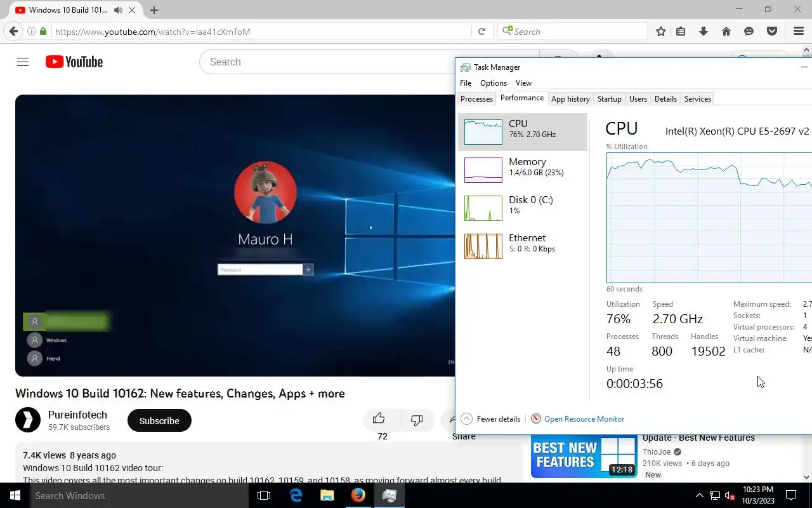This screenshot has height=508, width=812.
Task: Open the File menu in Task Manager
Action: (x=465, y=83)
